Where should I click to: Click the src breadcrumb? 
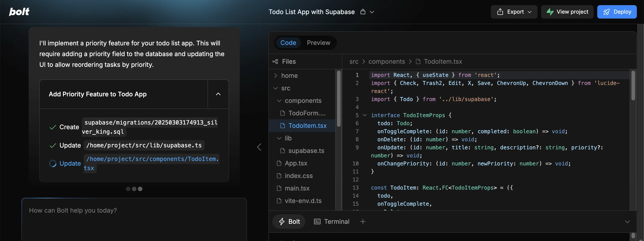tap(354, 61)
